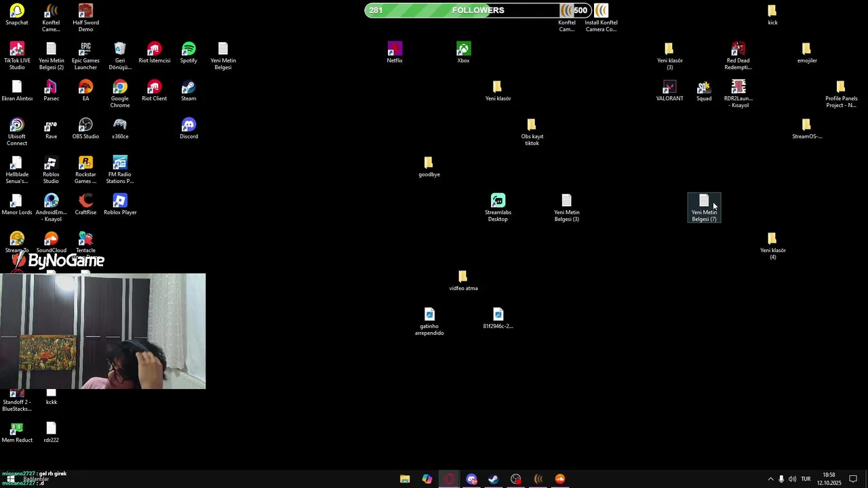Launch the Riot Client shortcut
The height and width of the screenshot is (488, 868).
coord(154,91)
